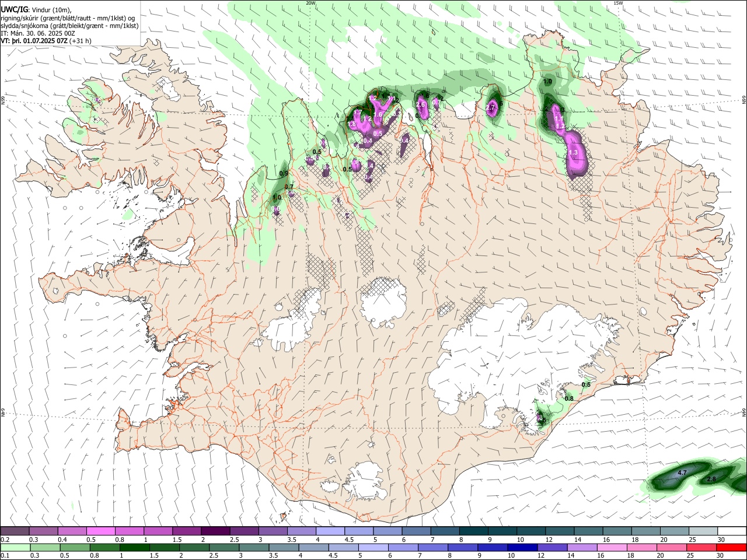
Task: Click the UWC/IG title text
Action: [x=14, y=9]
